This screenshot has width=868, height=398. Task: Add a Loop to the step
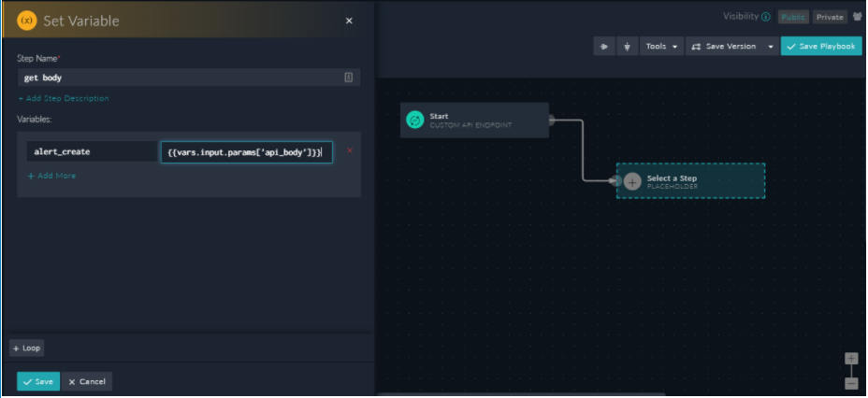(x=27, y=348)
